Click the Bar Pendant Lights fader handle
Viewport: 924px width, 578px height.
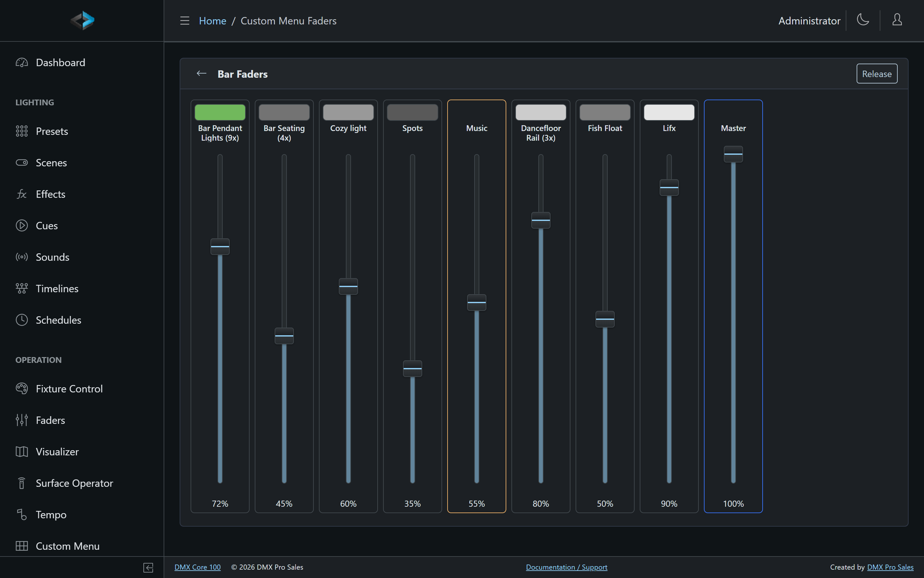click(x=220, y=247)
